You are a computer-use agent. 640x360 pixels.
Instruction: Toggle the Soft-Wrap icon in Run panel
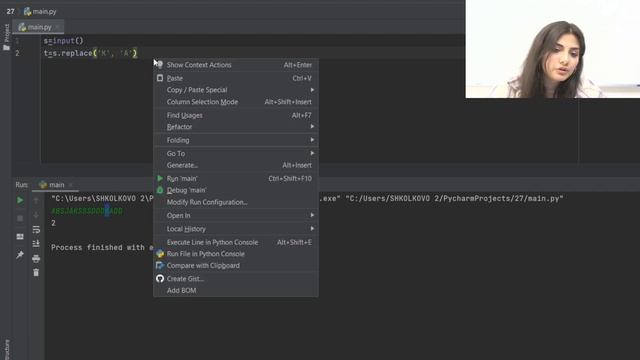(36, 229)
